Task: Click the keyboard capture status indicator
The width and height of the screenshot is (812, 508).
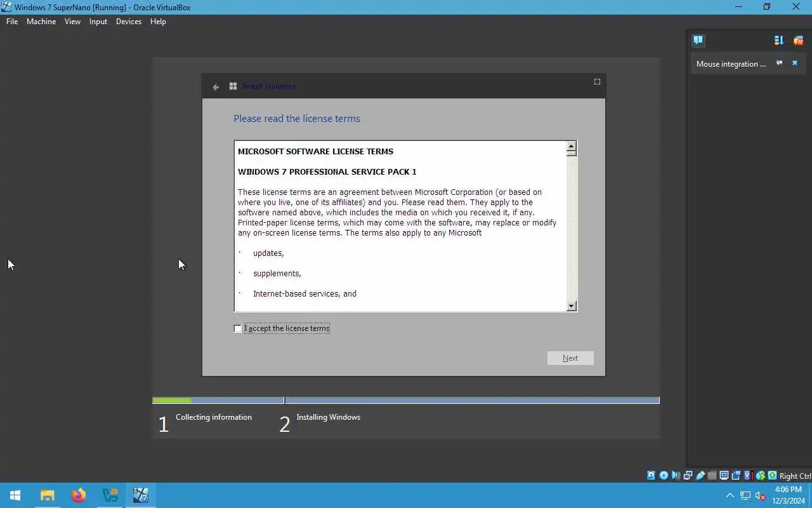Action: pos(772,475)
